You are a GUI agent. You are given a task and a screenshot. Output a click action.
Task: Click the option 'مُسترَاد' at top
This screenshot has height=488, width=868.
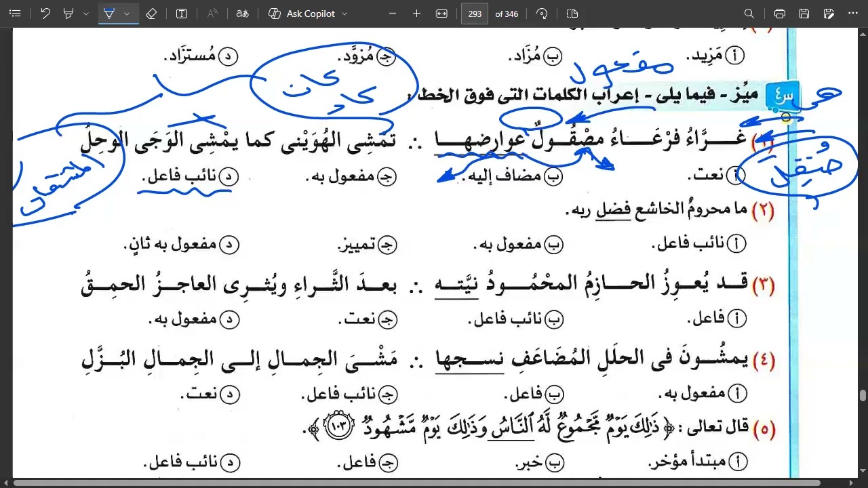point(201,57)
